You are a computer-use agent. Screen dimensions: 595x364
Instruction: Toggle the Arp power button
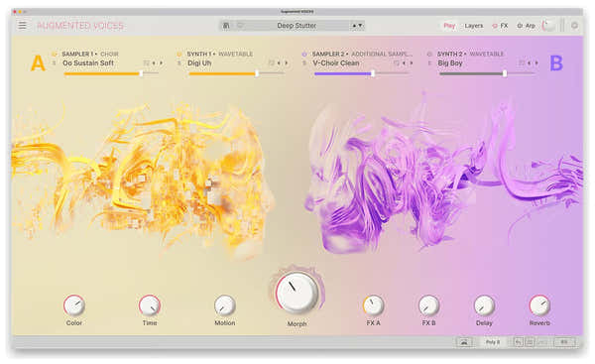pyautogui.click(x=520, y=26)
